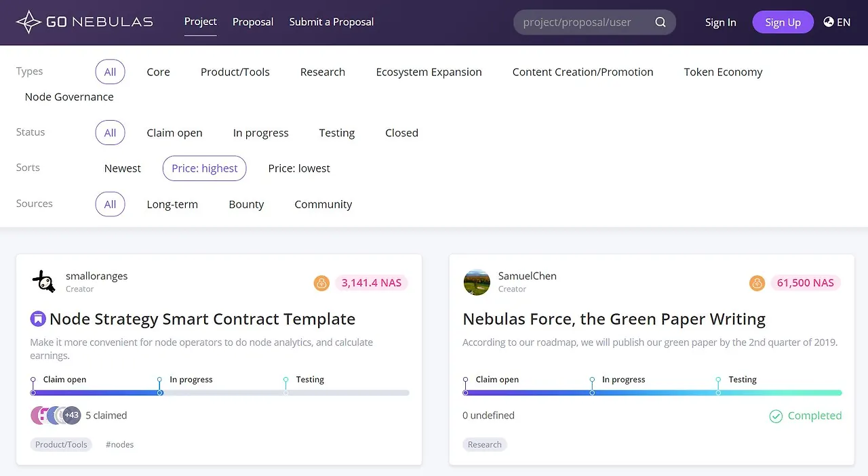The image size is (868, 476).
Task: Click the Completed status label
Action: (x=814, y=416)
